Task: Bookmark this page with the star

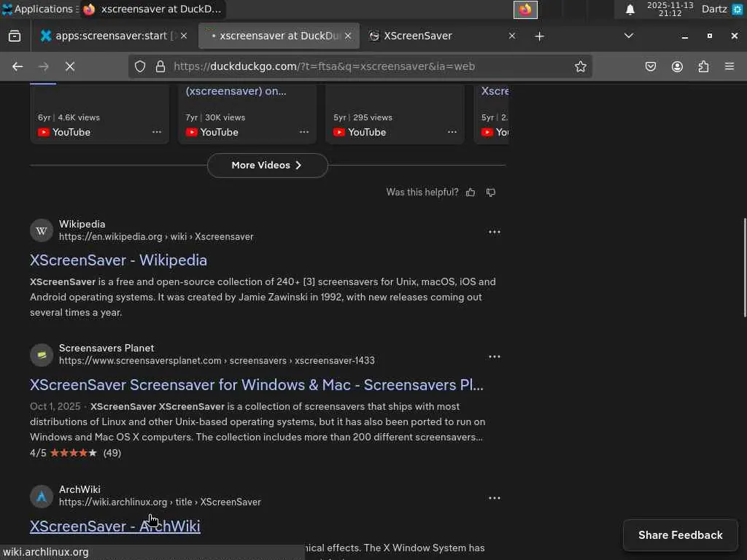Action: [x=580, y=66]
